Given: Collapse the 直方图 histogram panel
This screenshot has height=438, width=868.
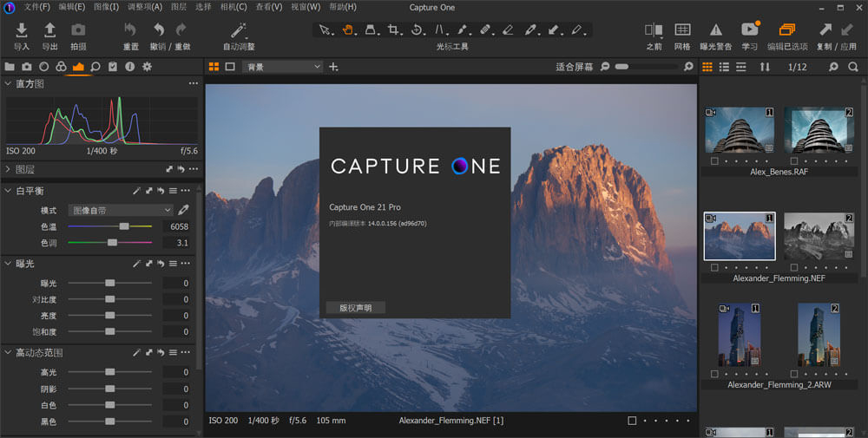Looking at the screenshot, I should (8, 84).
